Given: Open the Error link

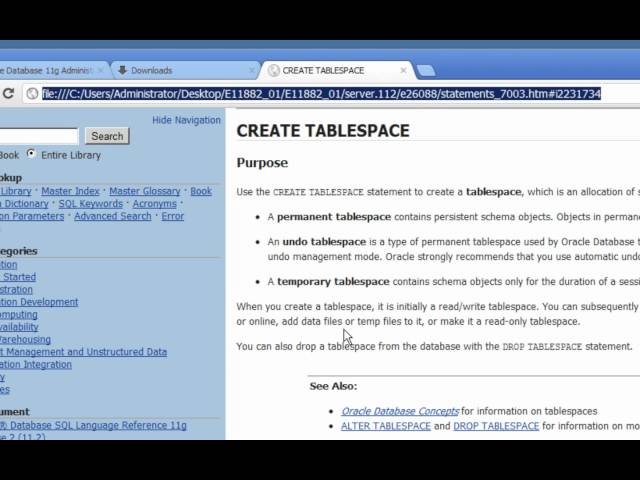Looking at the screenshot, I should 172,216.
